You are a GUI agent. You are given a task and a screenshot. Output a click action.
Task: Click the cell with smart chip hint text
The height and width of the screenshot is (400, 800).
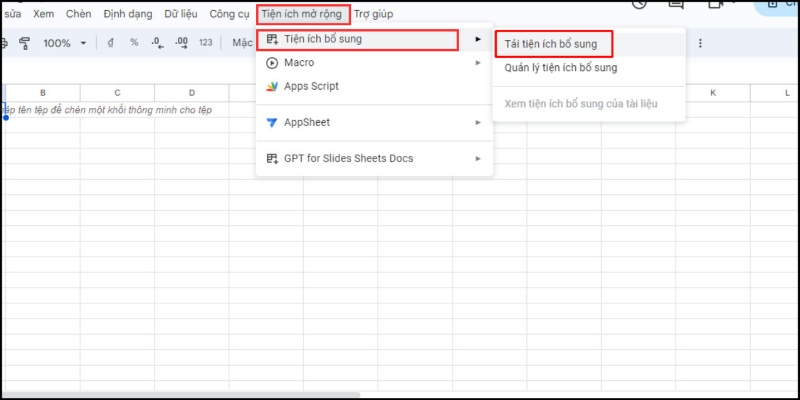click(x=107, y=110)
